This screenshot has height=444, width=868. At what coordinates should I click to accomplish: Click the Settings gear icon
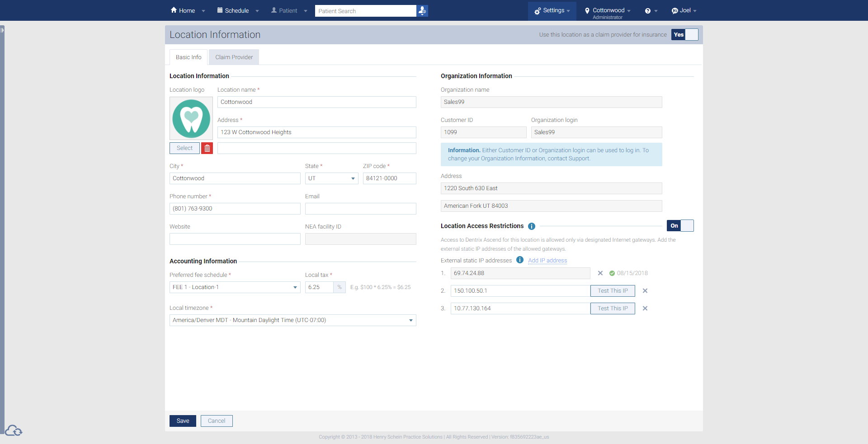coord(537,10)
